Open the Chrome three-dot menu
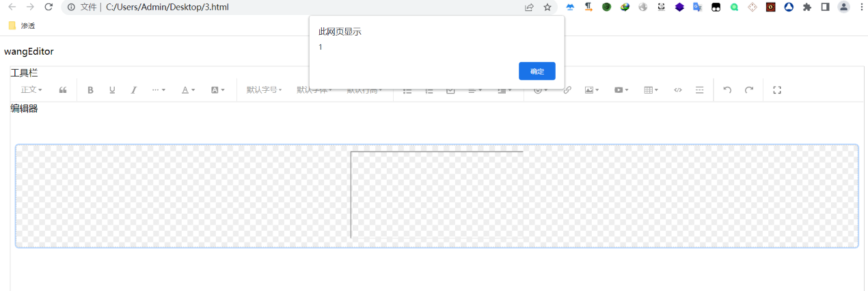The height and width of the screenshot is (291, 868). [860, 7]
